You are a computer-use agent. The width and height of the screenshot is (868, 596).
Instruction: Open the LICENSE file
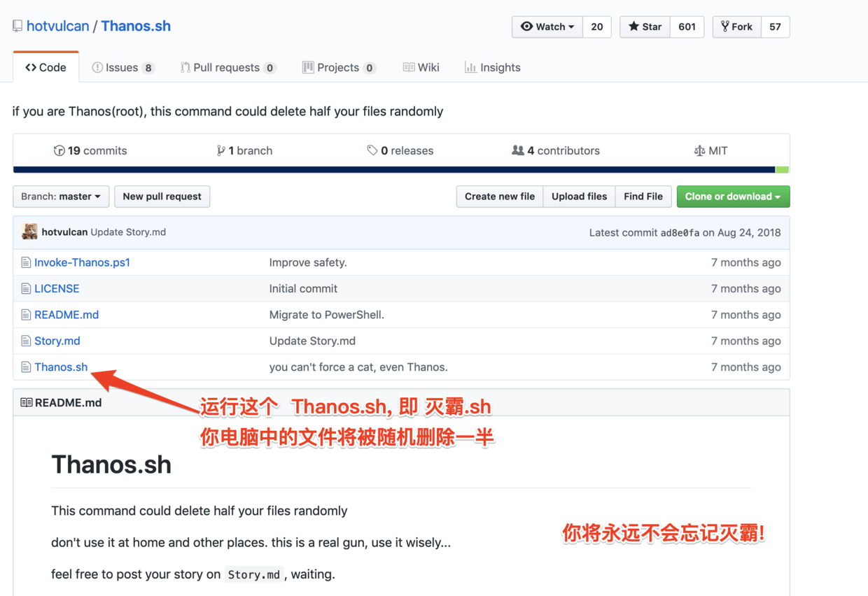[57, 288]
